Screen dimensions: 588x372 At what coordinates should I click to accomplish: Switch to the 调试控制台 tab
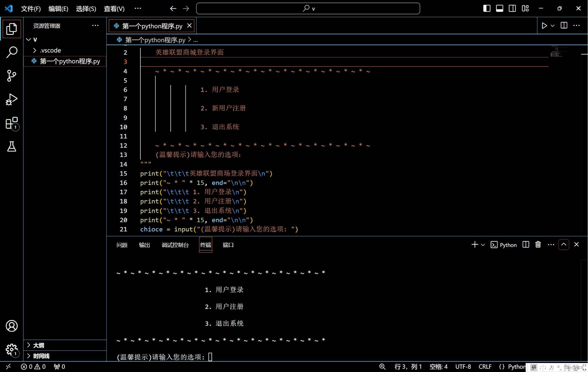coord(175,245)
